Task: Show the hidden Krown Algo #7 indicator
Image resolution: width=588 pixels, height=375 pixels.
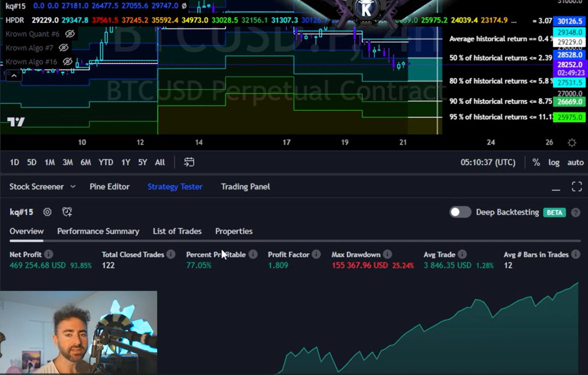Action: 63,47
